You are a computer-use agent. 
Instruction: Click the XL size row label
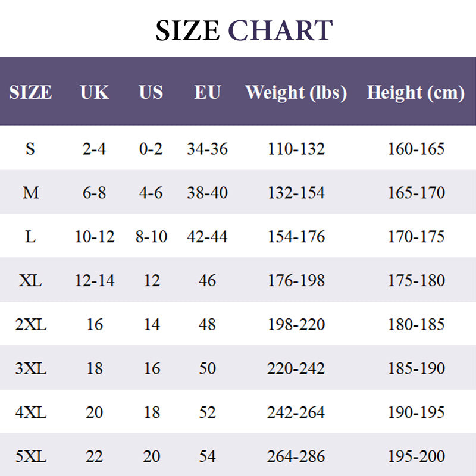(30, 280)
